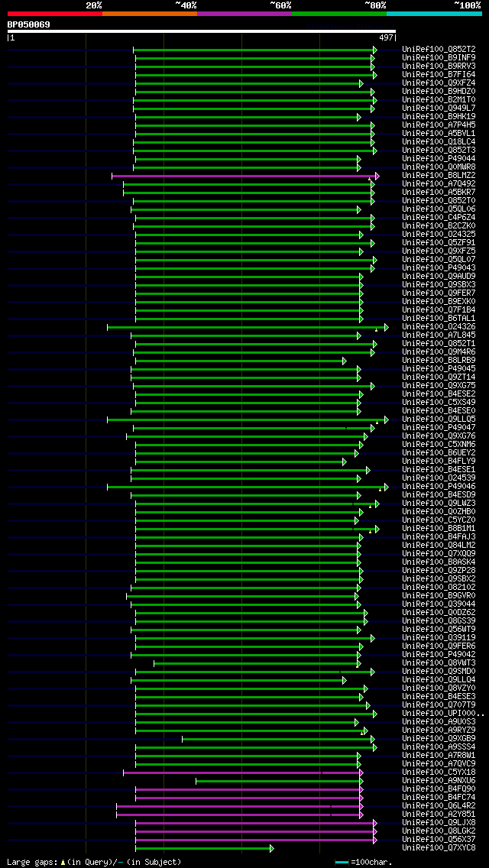This screenshot has height=868, width=489.
Task: Click the UniRef100_P49045 label
Action: coord(439,369)
